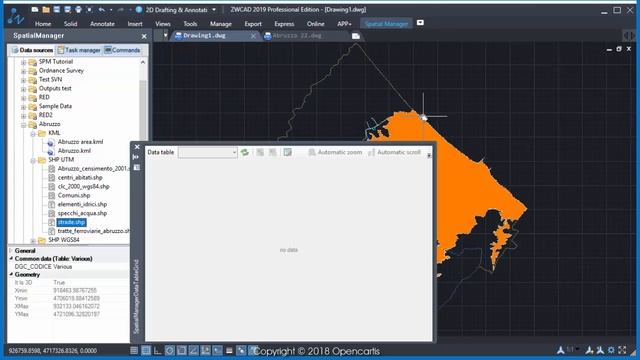
Task: Click the table options icon beside refresh
Action: (x=288, y=152)
